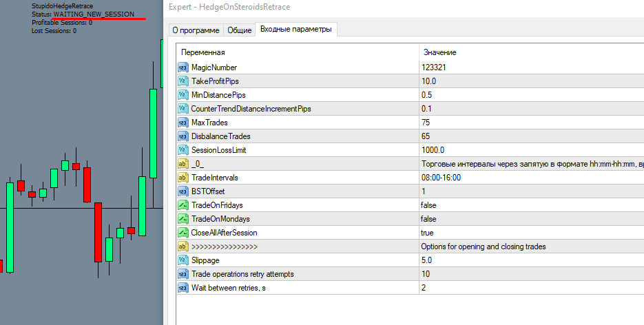The height and width of the screenshot is (325, 644).
Task: Click the TakeProfitPips variable name
Action: pyautogui.click(x=215, y=81)
